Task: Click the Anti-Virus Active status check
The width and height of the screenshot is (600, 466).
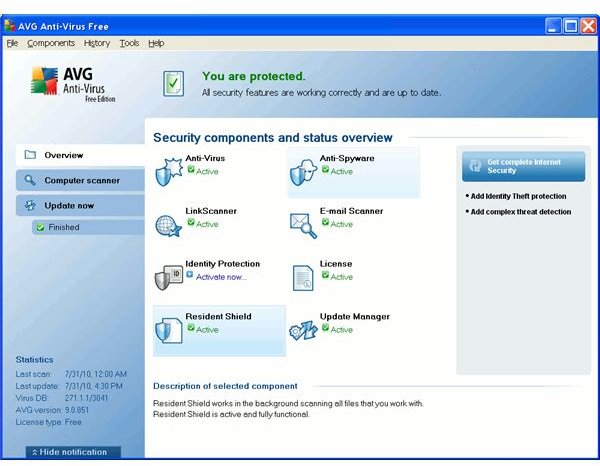Action: pos(191,169)
